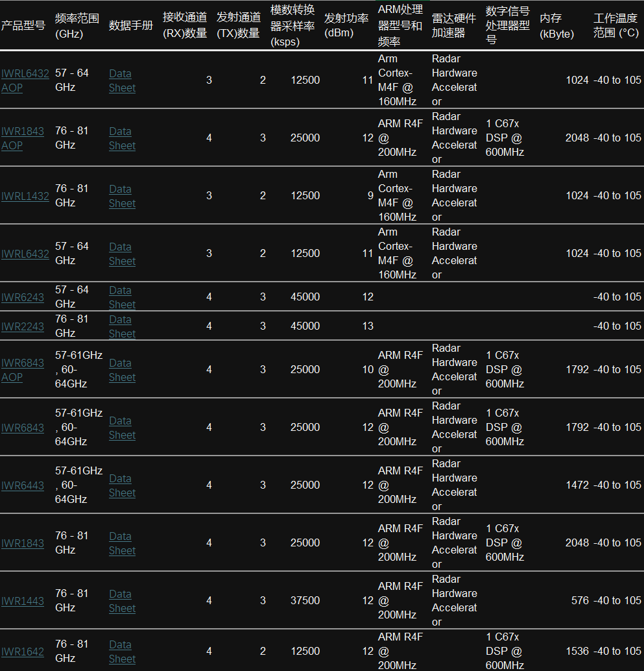Open the IWR1843 AOP product link
Screen dimensions: 644x671
(x=22, y=138)
